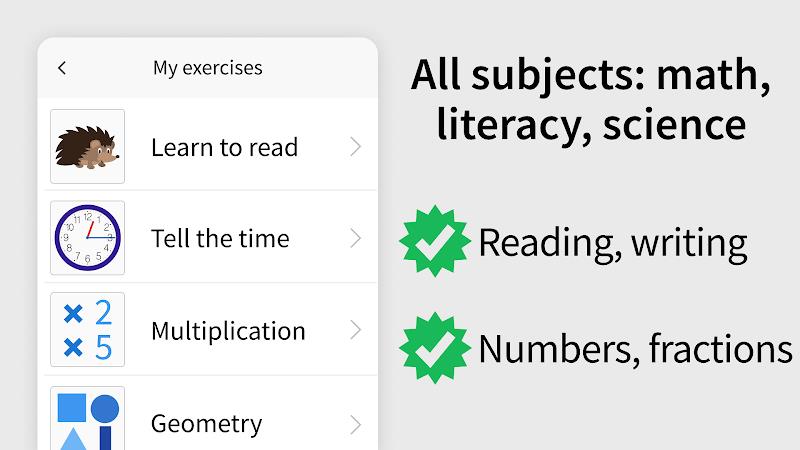The image size is (800, 450).
Task: Click the Reading, writing feature text
Action: 613,244
